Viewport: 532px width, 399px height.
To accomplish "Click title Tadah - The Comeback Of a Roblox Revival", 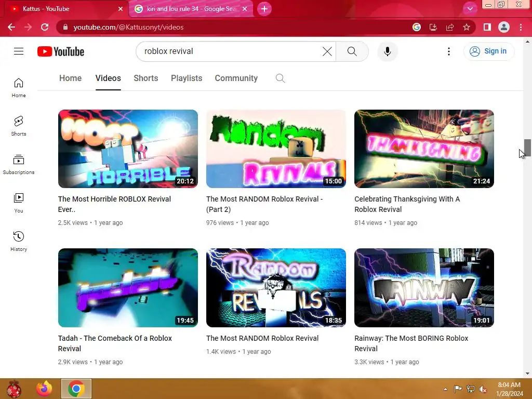I will tap(115, 343).
